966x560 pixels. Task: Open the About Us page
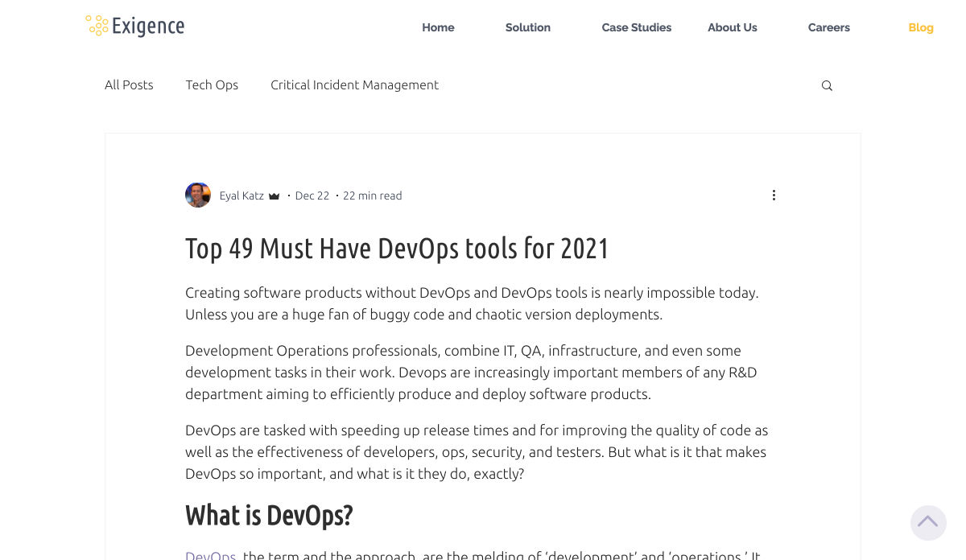(x=733, y=27)
